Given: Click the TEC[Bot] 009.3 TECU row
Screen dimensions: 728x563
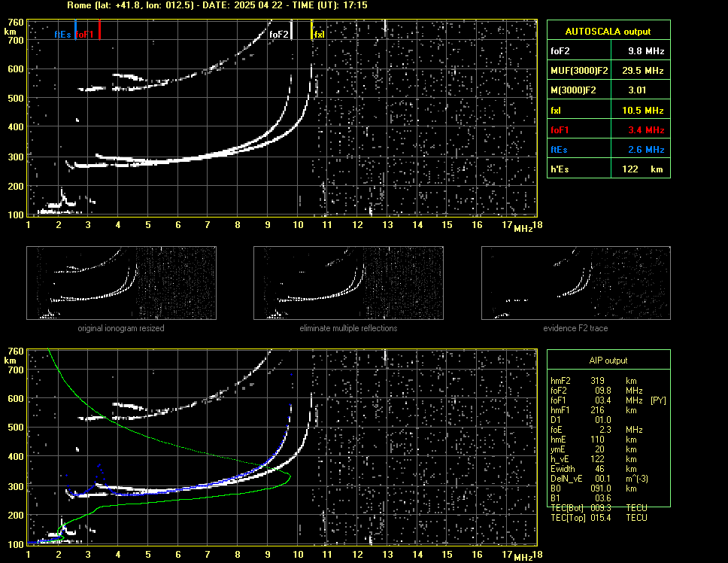Looking at the screenshot, I should [599, 508].
